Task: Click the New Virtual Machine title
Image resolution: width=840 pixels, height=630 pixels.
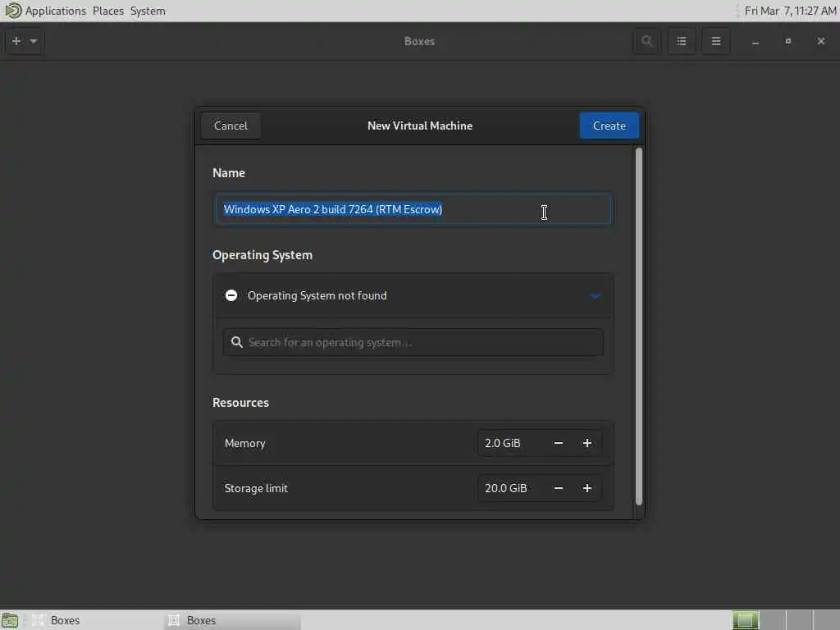Action: (420, 126)
